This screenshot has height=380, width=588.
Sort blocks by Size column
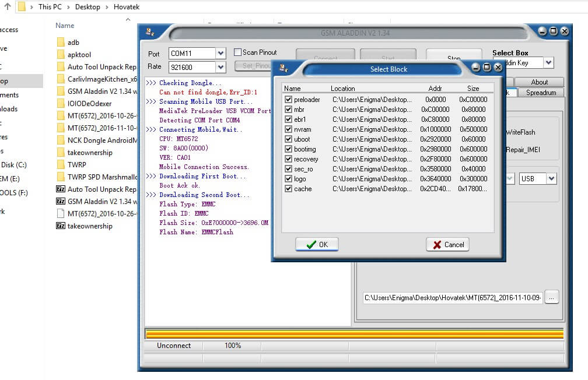tap(473, 89)
